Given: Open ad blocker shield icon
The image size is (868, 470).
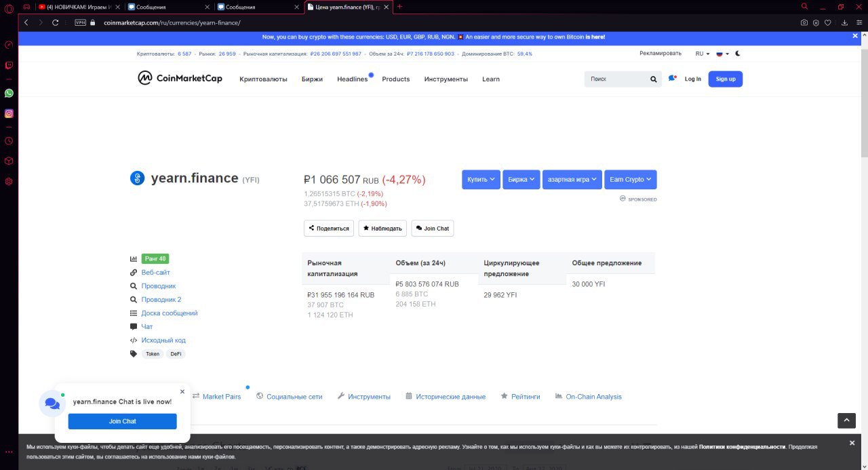Looking at the screenshot, I should click(816, 22).
